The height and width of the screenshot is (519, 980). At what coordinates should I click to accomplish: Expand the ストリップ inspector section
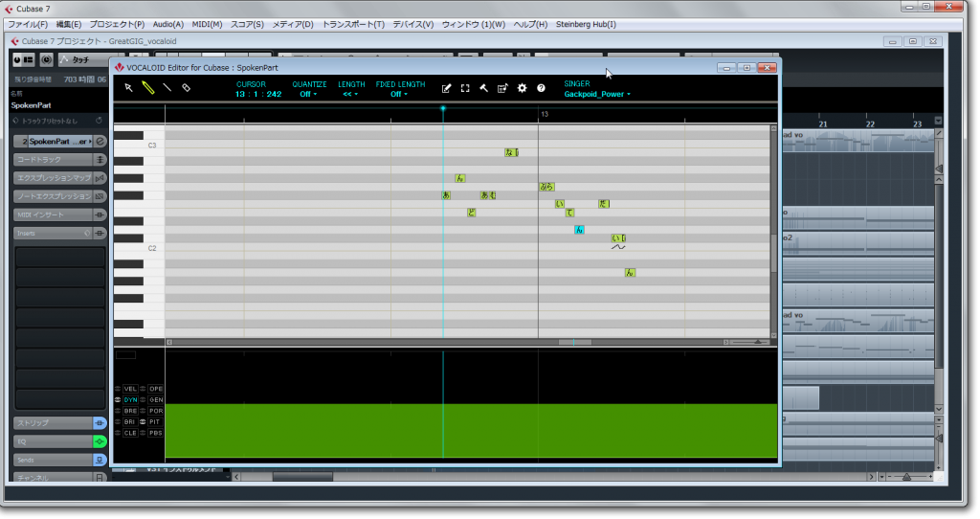54,423
